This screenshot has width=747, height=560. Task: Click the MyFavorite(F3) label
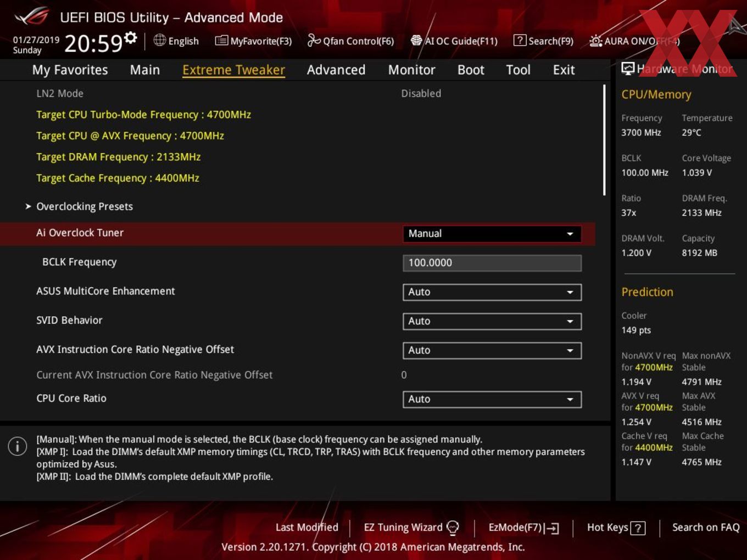[261, 41]
